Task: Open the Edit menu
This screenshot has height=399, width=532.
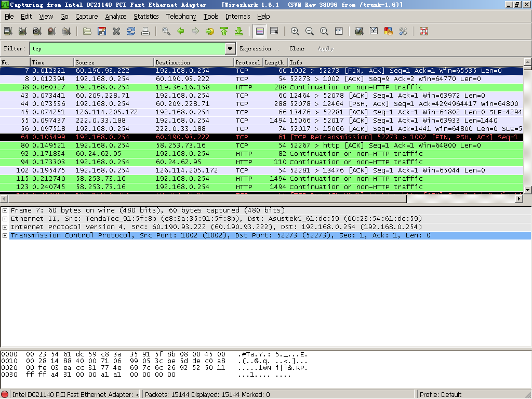Action: point(26,16)
